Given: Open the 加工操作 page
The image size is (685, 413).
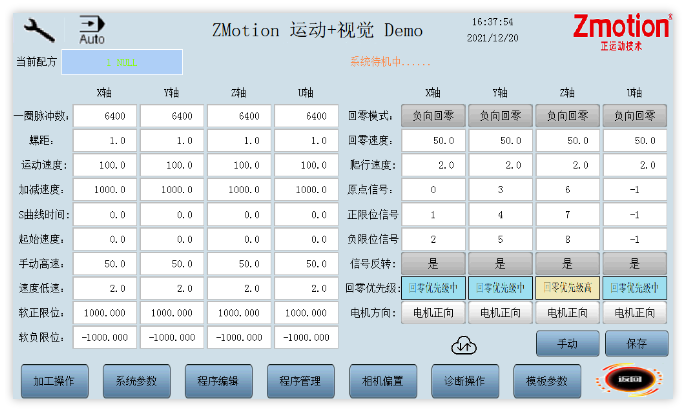Looking at the screenshot, I should [x=55, y=381].
